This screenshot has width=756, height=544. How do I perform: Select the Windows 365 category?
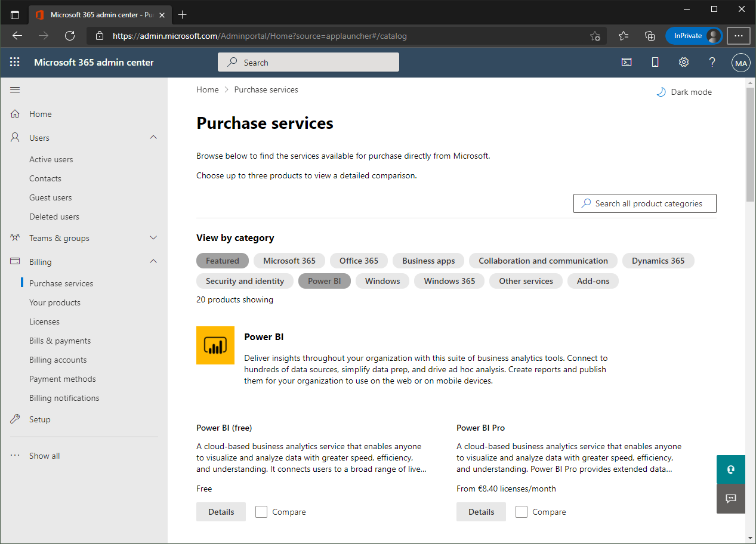(x=449, y=281)
